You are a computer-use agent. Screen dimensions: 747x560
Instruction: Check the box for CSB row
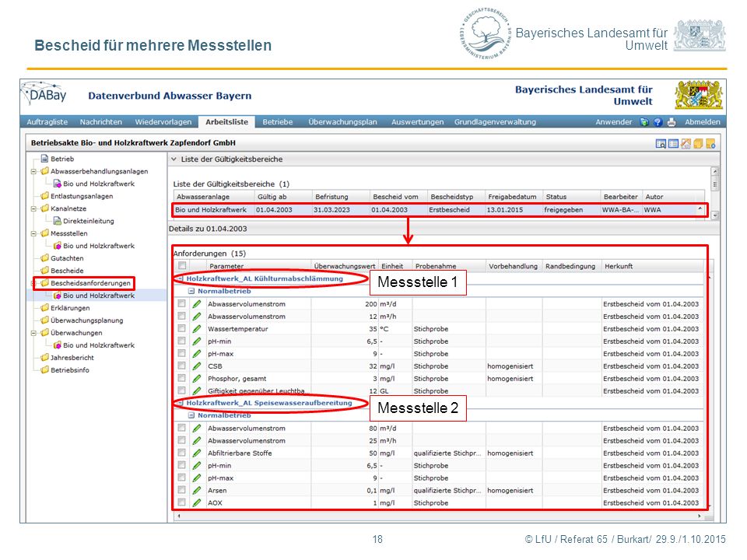(181, 366)
